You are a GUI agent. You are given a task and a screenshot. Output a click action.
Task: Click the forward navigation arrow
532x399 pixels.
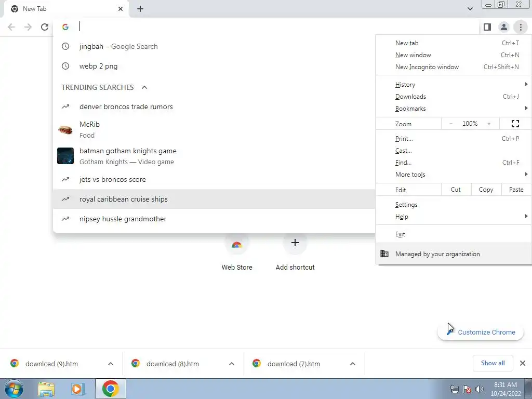(x=28, y=27)
